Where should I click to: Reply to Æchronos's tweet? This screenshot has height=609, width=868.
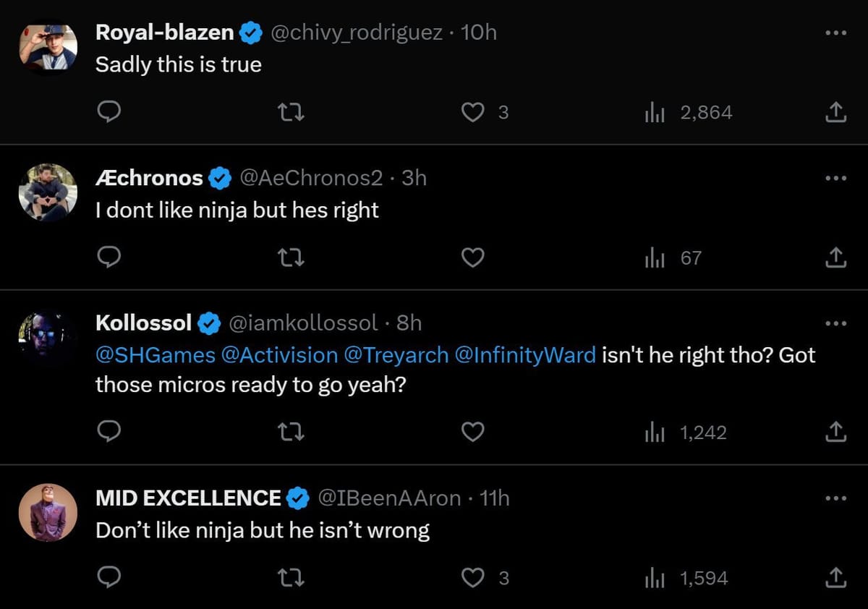tap(109, 257)
